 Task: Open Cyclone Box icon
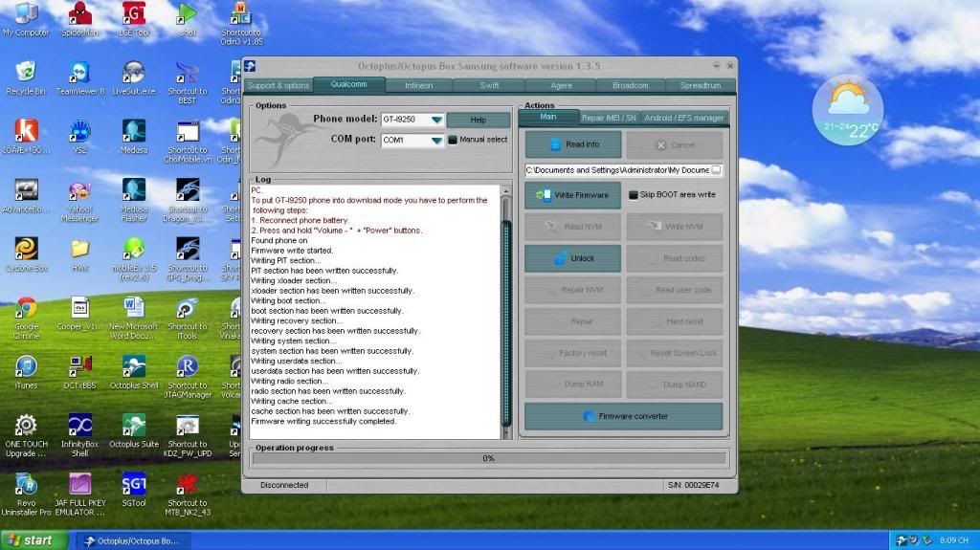(x=26, y=255)
